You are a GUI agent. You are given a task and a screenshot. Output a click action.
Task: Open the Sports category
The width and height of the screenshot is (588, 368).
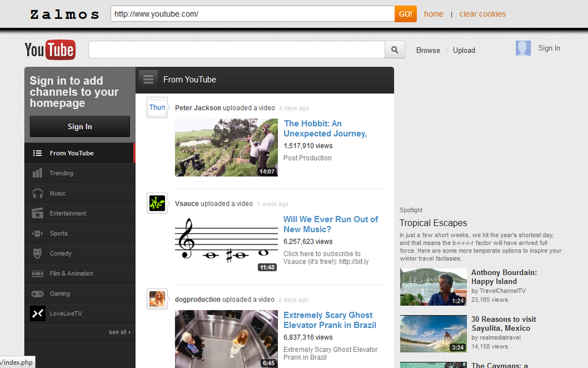(80, 233)
